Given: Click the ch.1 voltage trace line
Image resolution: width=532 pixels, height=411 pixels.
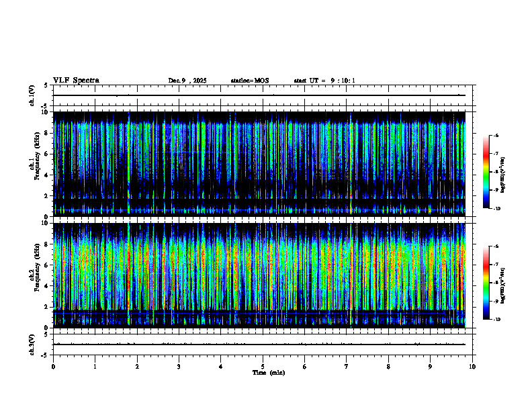Looking at the screenshot, I should (x=259, y=95).
